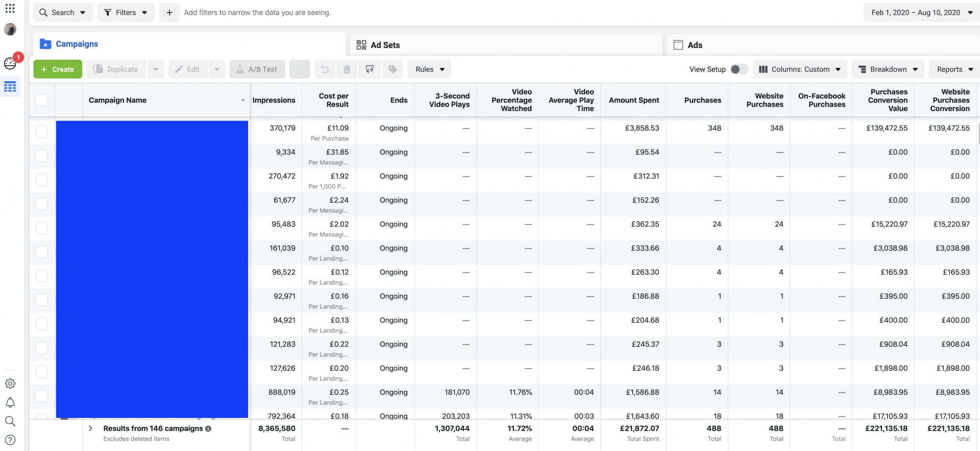980x451 pixels.
Task: Click the help question mark icon
Action: [x=10, y=440]
